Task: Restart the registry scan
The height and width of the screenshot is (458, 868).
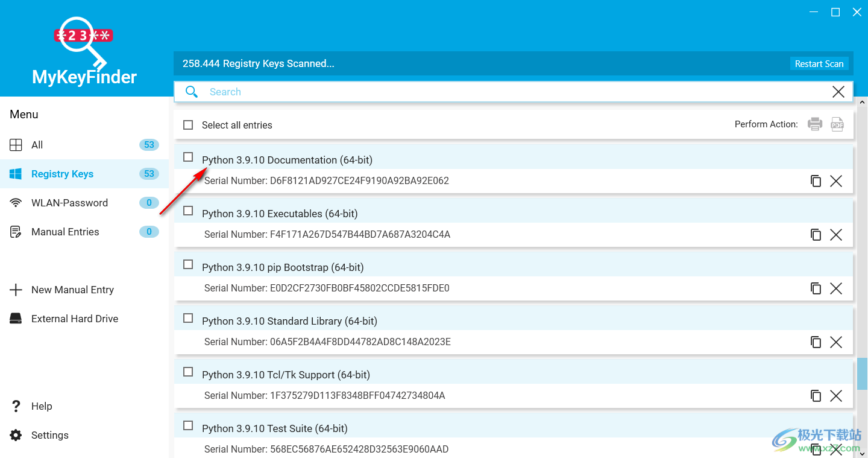Action: pyautogui.click(x=819, y=63)
